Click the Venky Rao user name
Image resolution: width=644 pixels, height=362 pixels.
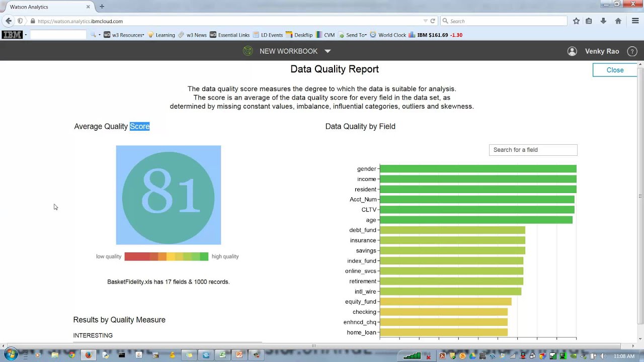(602, 51)
